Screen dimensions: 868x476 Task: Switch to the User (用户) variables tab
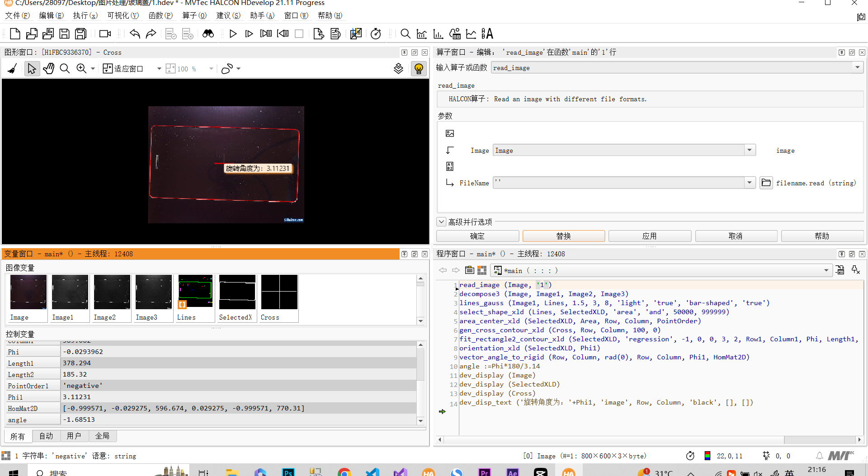tap(74, 436)
